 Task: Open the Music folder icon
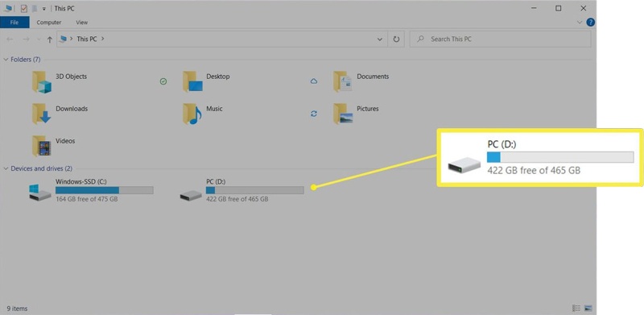point(192,114)
